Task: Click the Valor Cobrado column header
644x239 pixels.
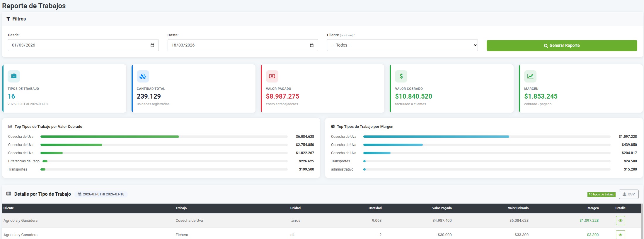Action: pyautogui.click(x=518, y=208)
